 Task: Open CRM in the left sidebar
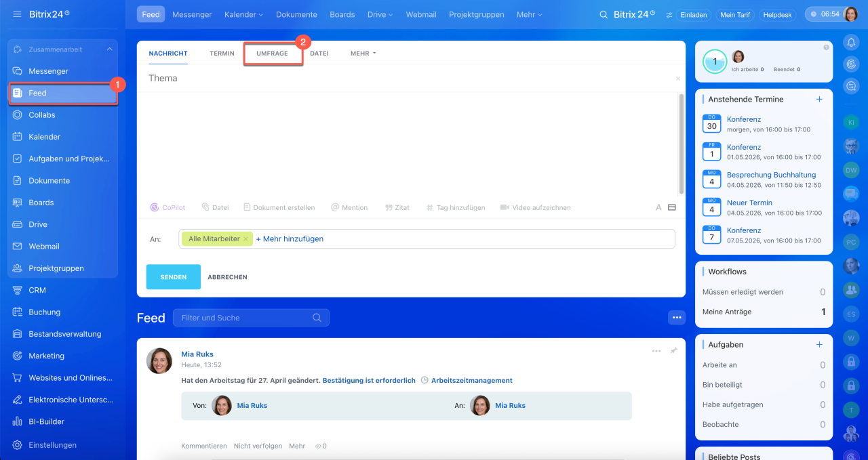coord(37,290)
